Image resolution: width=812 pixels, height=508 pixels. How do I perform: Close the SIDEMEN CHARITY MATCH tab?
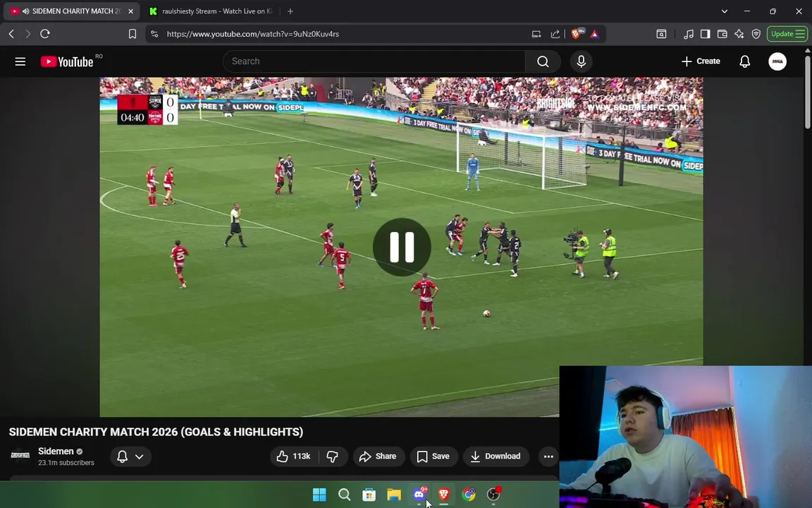(x=130, y=11)
